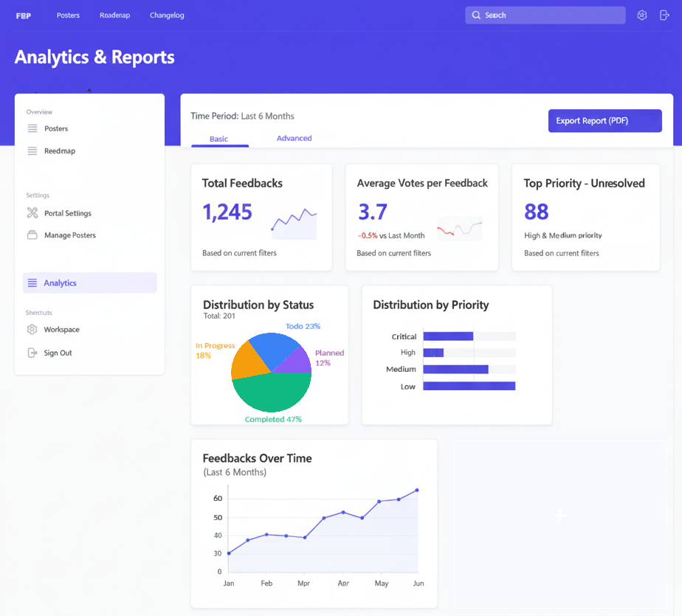
Task: Open Roadmap in top navigation
Action: pyautogui.click(x=114, y=15)
